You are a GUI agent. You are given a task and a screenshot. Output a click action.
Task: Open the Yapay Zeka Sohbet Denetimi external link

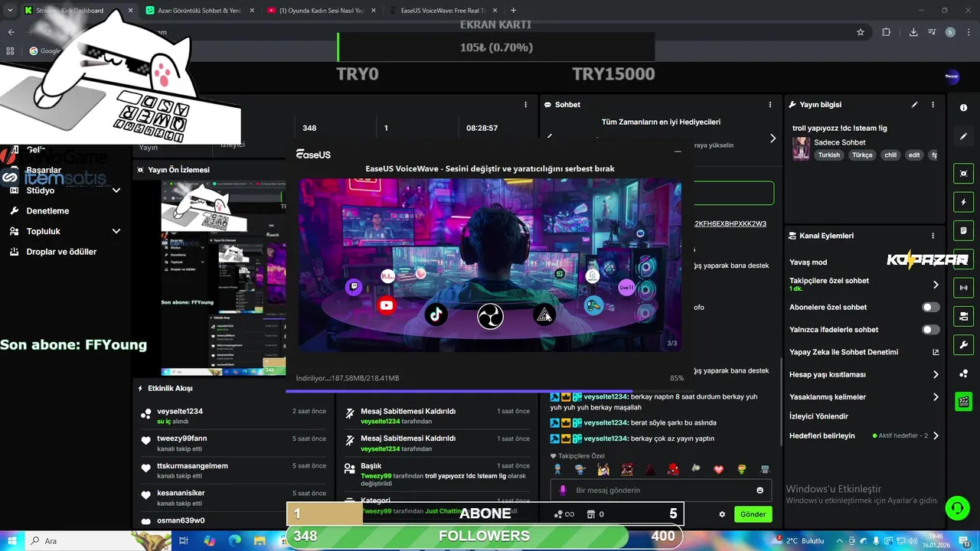[x=936, y=352]
